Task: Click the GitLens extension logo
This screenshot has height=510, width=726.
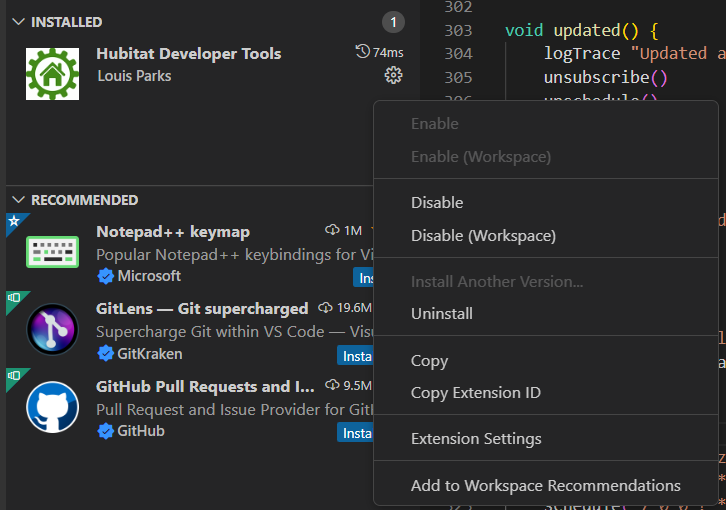Action: click(x=52, y=329)
